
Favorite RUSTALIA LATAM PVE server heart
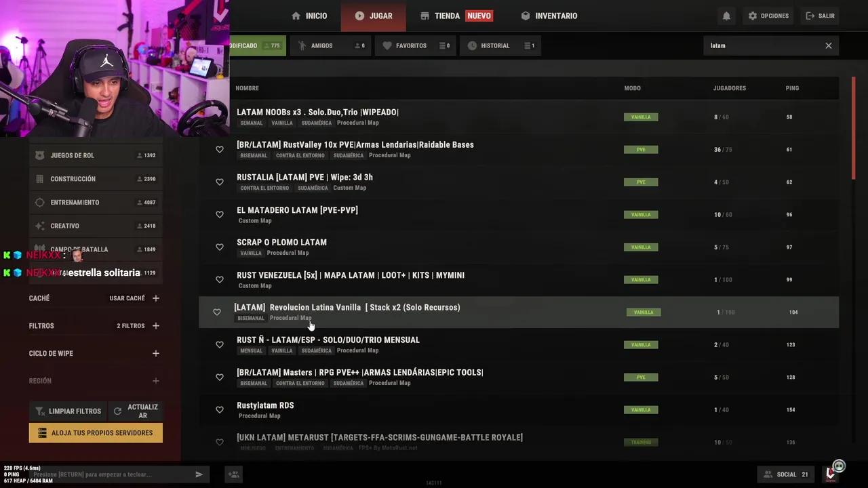[220, 182]
